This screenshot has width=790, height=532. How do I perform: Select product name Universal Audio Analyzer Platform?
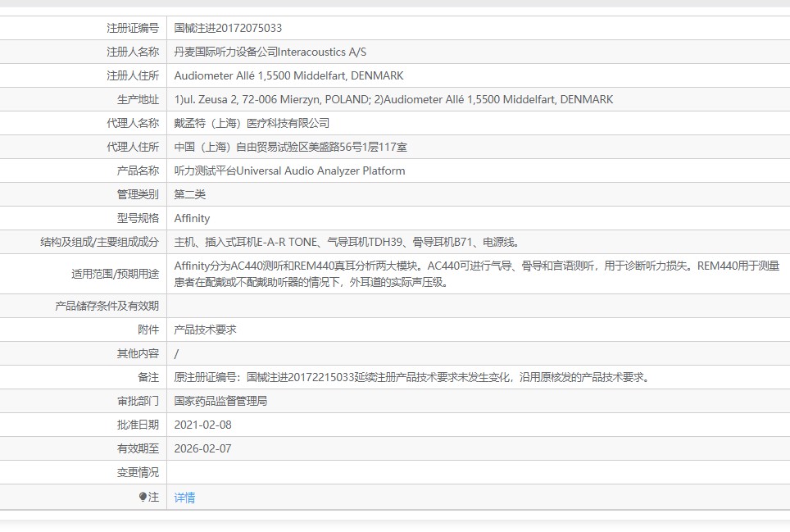click(x=290, y=171)
